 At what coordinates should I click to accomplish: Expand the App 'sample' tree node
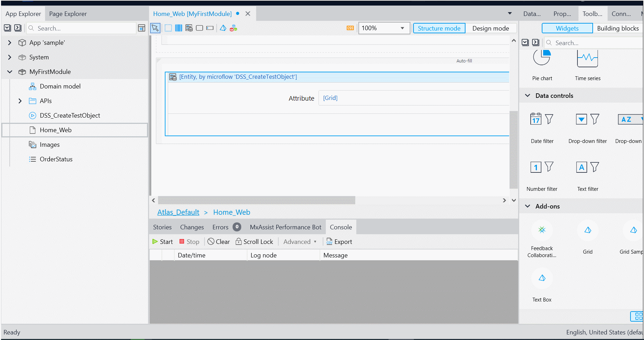10,43
